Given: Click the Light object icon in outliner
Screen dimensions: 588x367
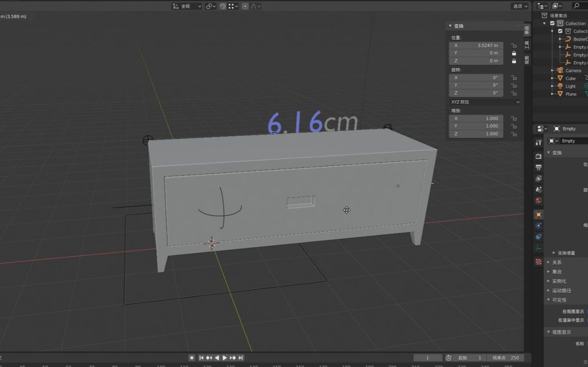Looking at the screenshot, I should tap(560, 86).
